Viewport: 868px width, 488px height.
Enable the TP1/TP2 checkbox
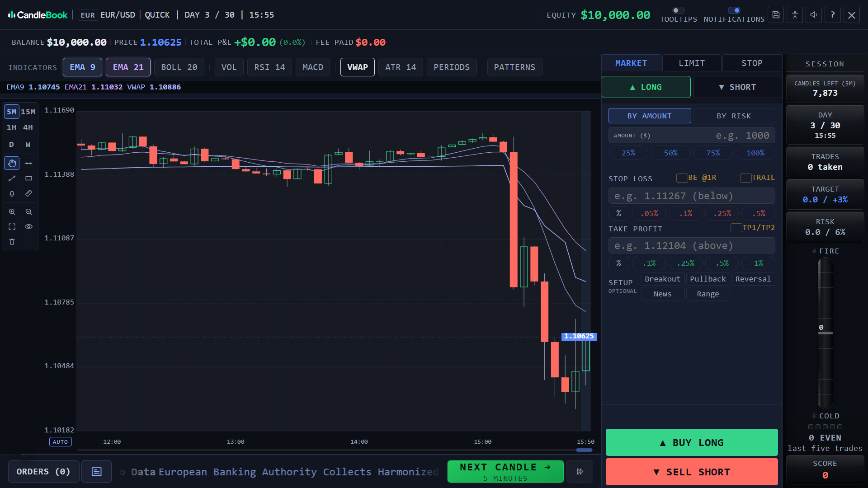click(736, 228)
